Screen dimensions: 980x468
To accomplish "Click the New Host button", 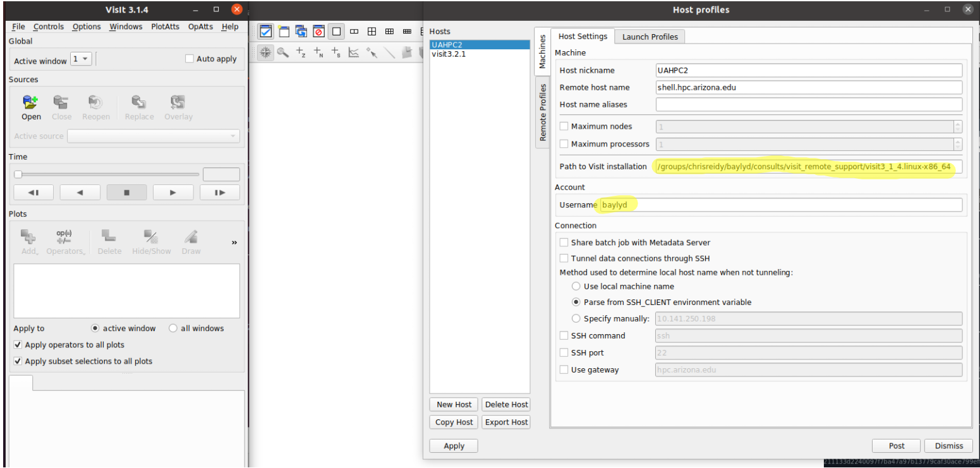I will [454, 404].
